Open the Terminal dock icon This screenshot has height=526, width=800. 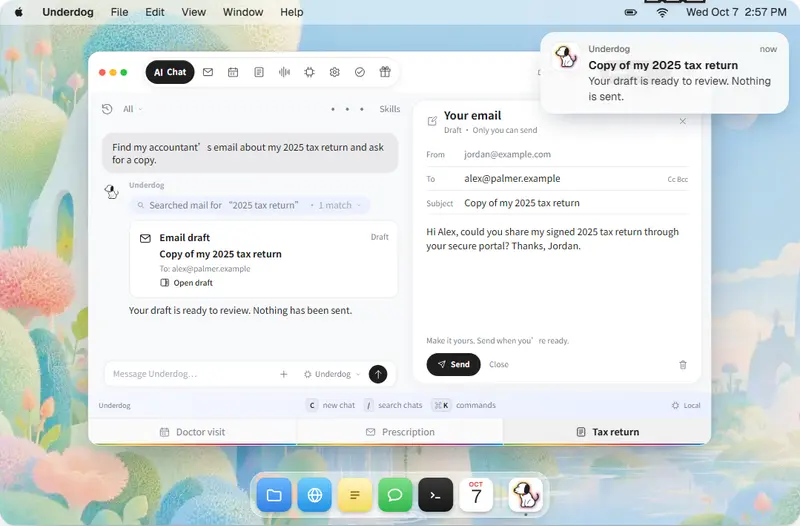click(x=436, y=495)
